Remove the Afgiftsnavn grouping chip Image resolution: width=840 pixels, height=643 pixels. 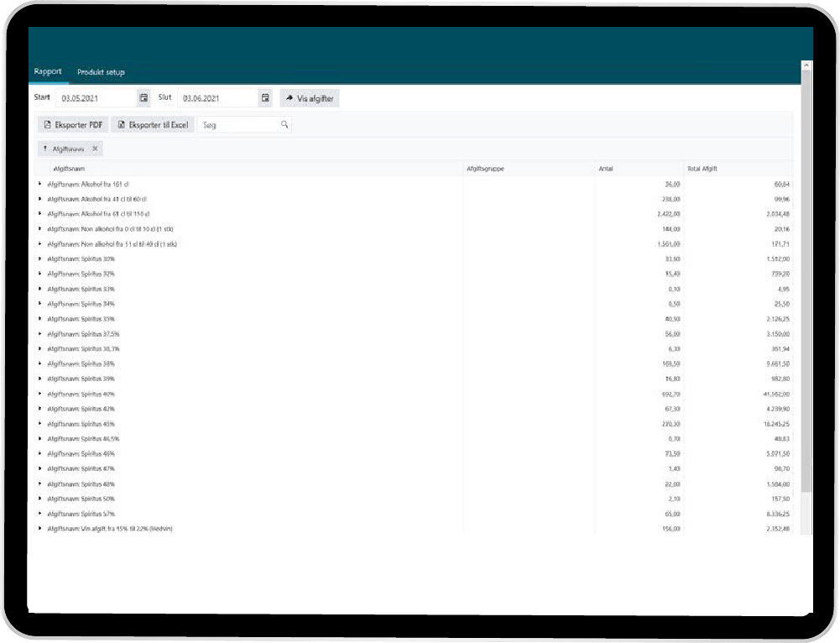[x=96, y=149]
